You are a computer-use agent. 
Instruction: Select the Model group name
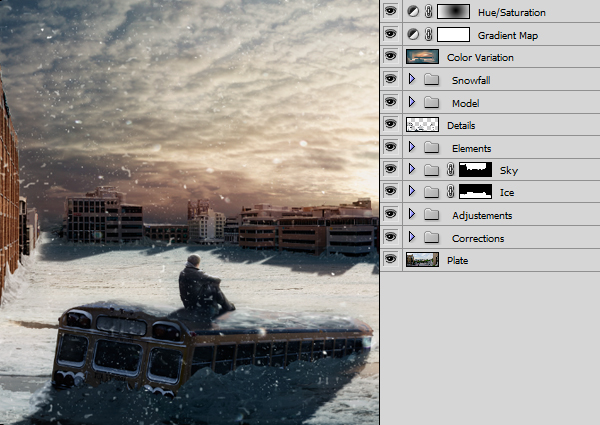point(466,103)
